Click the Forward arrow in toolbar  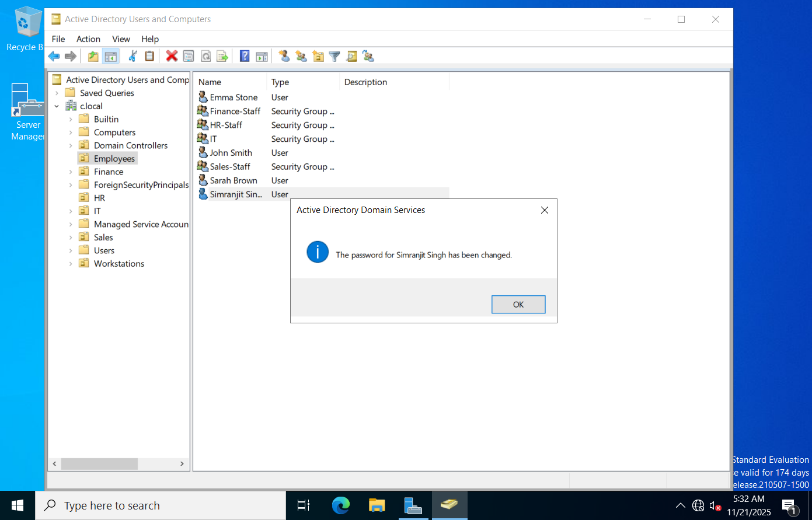tap(70, 56)
